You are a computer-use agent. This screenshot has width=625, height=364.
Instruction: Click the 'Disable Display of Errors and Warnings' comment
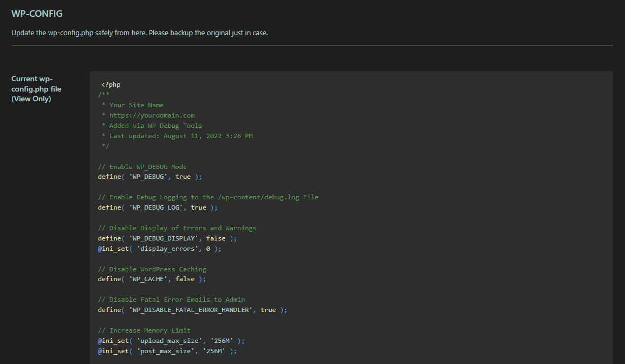(177, 228)
